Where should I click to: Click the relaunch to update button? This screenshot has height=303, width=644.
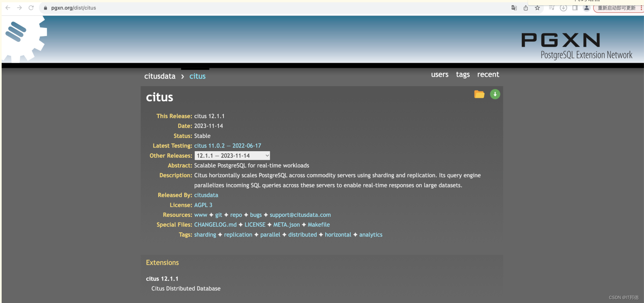coord(617,8)
